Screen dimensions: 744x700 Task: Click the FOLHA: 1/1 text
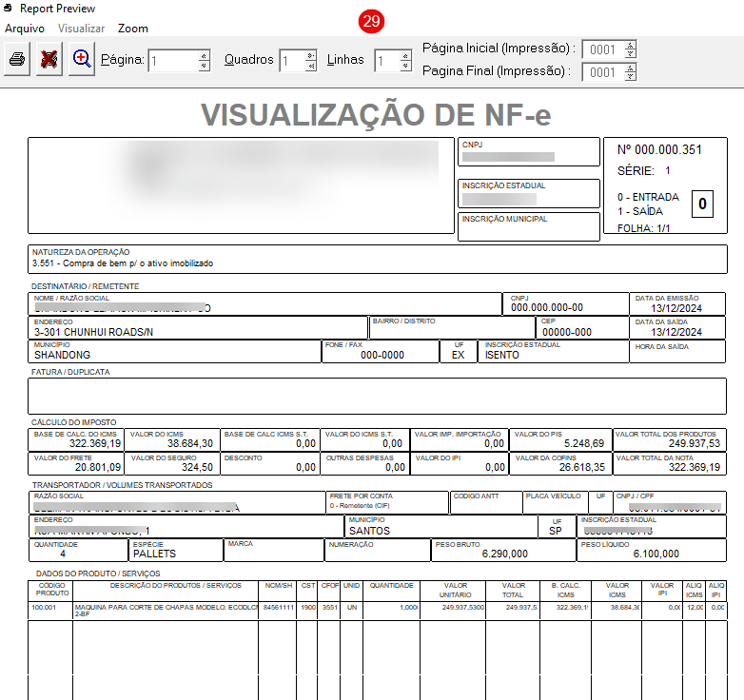[x=643, y=228]
